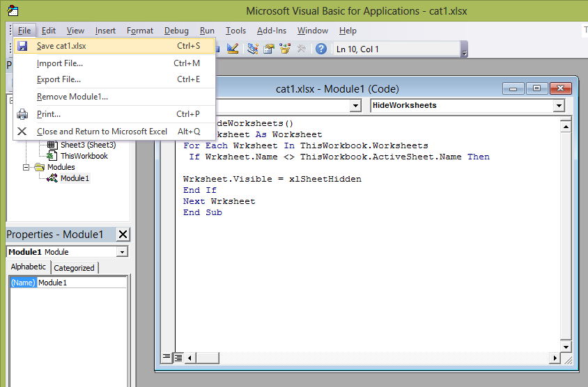
Task: Click code window scroll up arrow
Action: click(x=566, y=127)
